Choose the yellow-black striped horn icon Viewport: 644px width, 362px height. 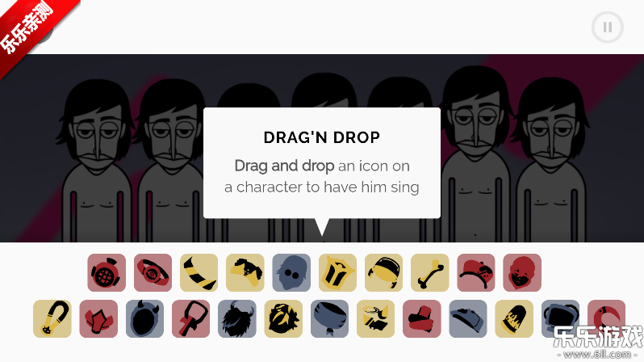(x=199, y=273)
